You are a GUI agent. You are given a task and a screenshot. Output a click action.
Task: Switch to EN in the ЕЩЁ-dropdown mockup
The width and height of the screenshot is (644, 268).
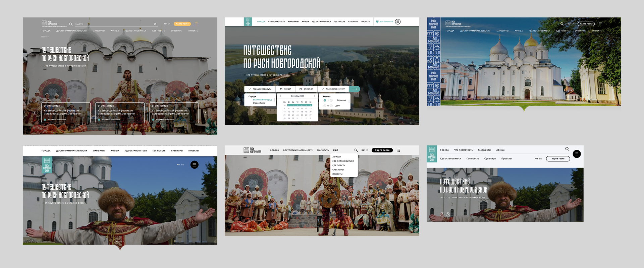point(367,150)
